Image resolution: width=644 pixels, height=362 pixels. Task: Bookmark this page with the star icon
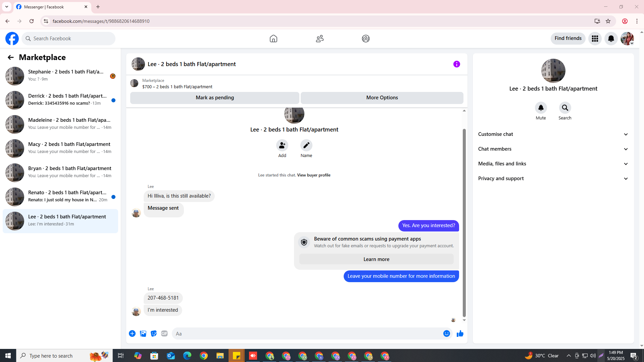pyautogui.click(x=608, y=21)
